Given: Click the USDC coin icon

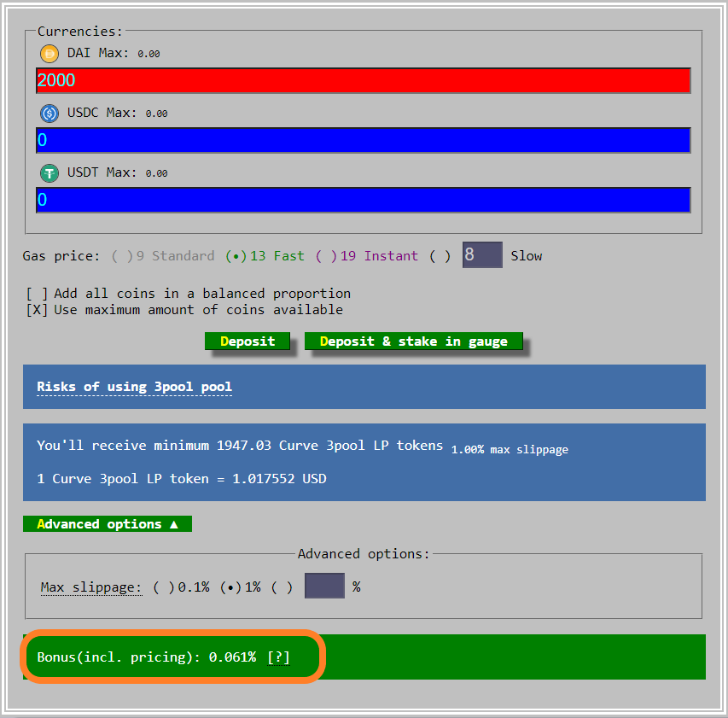Looking at the screenshot, I should pyautogui.click(x=50, y=114).
